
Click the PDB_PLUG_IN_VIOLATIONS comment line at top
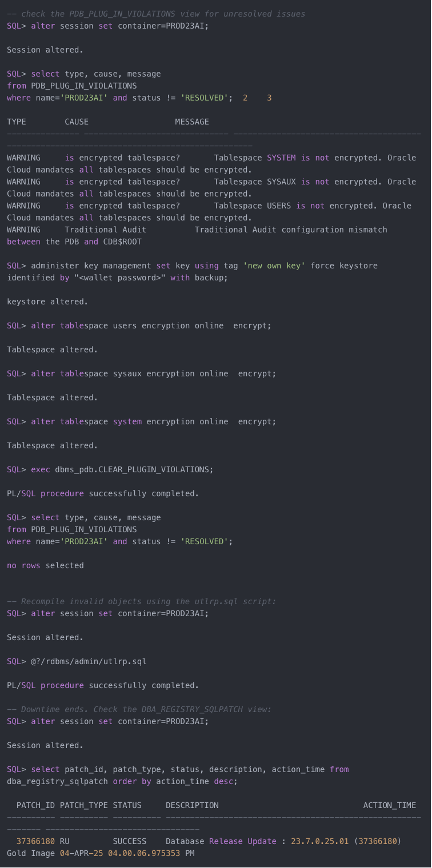click(156, 14)
